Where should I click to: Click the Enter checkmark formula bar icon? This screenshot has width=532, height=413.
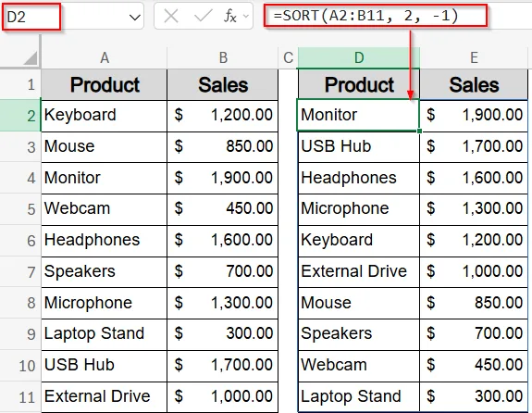(x=203, y=16)
